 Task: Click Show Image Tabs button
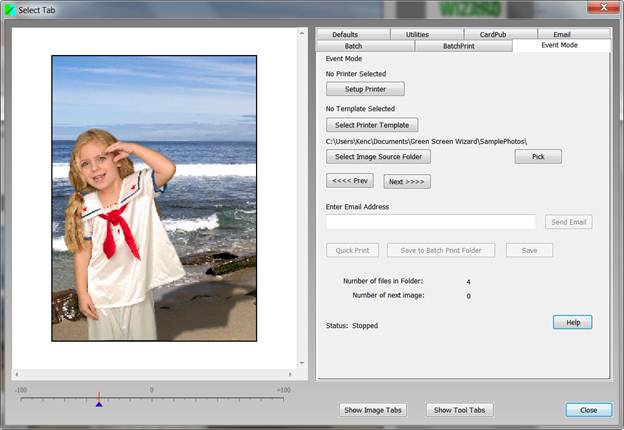373,410
